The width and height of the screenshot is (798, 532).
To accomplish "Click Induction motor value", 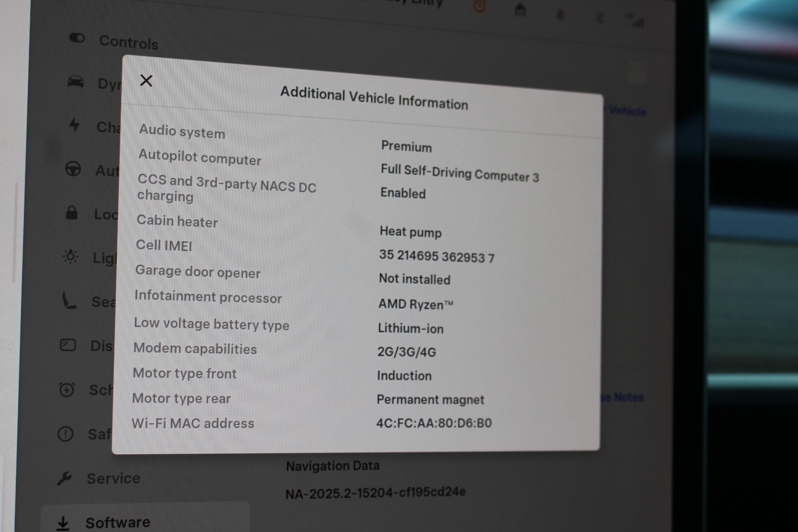I will (x=404, y=375).
